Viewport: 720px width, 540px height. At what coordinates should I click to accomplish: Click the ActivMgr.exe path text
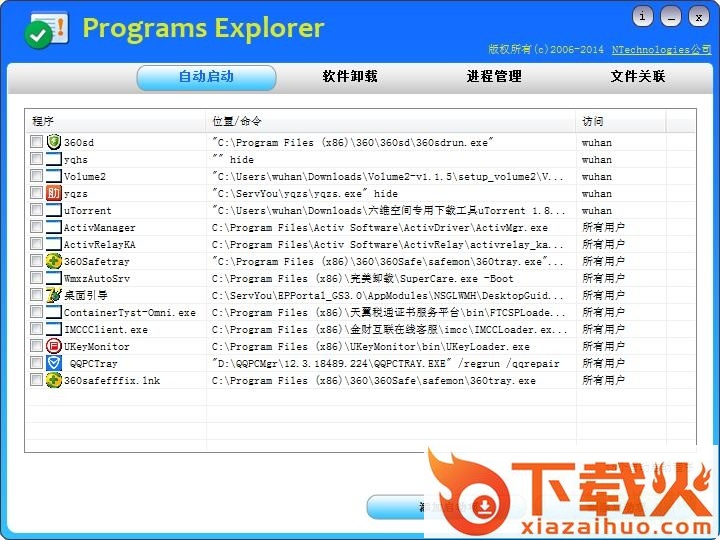(380, 227)
